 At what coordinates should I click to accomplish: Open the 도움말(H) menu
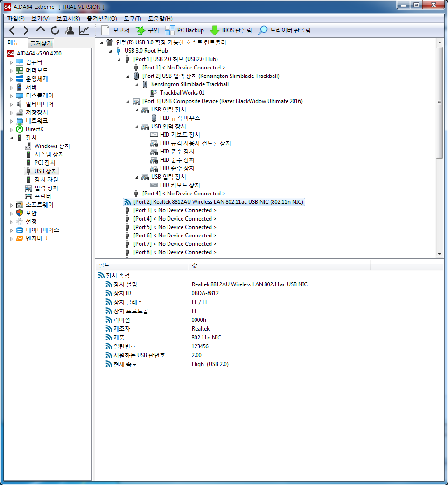pos(160,19)
